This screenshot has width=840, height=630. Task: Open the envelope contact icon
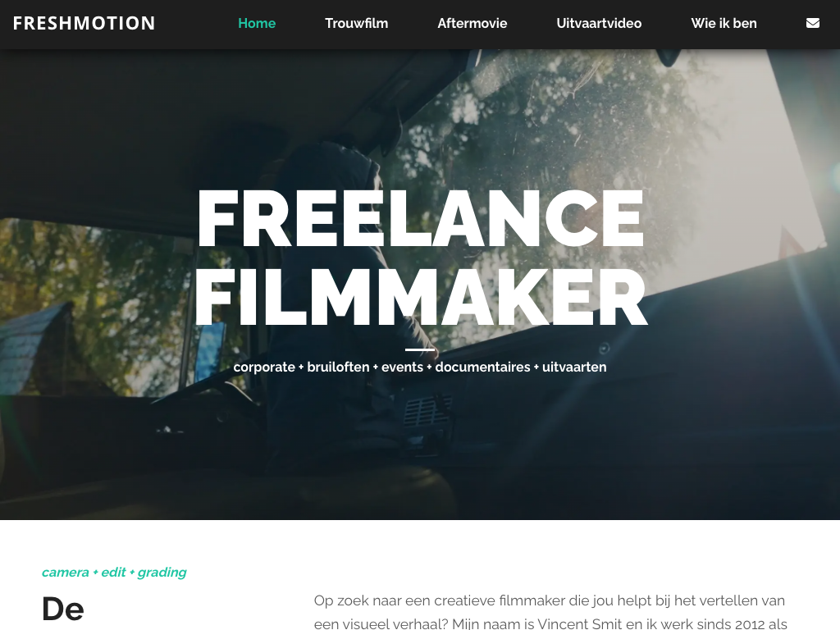[813, 23]
